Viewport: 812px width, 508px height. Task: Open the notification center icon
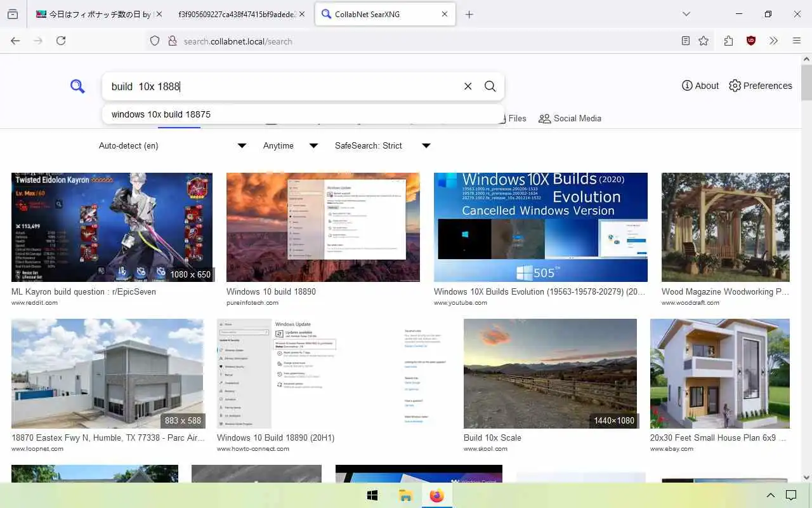tap(791, 495)
